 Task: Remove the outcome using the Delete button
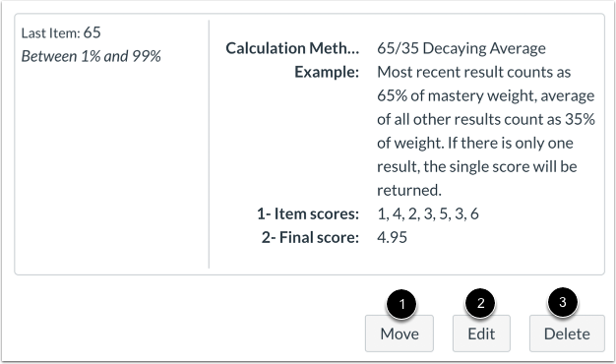[x=567, y=334]
